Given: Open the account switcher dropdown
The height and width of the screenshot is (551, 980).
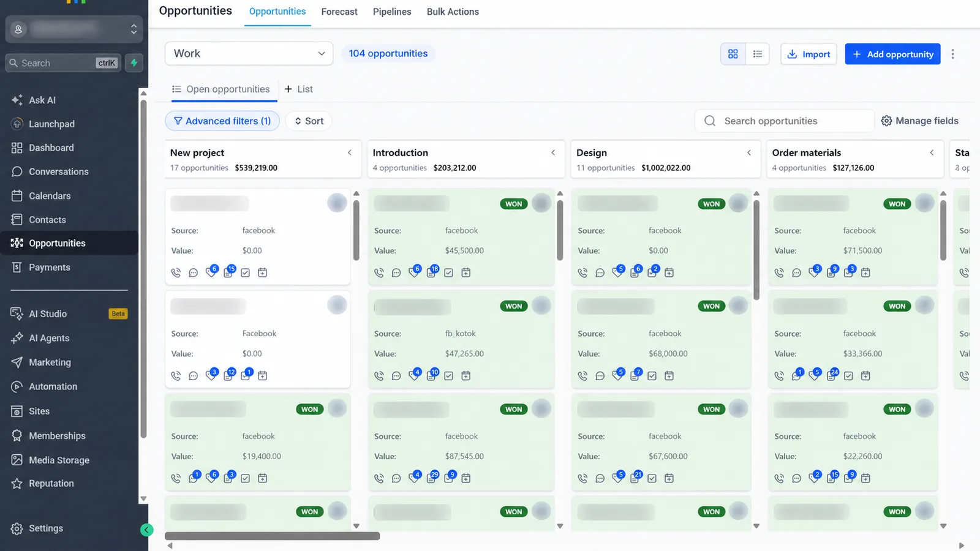Looking at the screenshot, I should 74,29.
